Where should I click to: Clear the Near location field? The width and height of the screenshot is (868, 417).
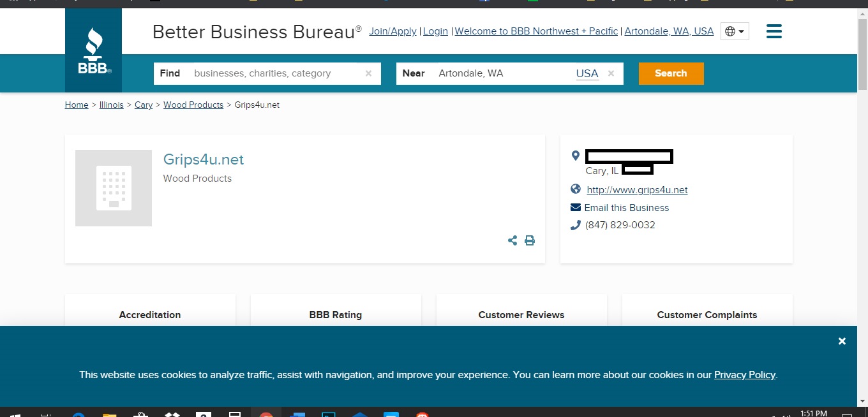click(611, 73)
